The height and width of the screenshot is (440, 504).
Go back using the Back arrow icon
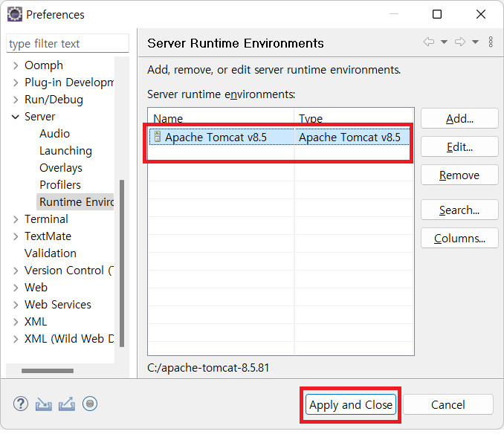coord(429,42)
